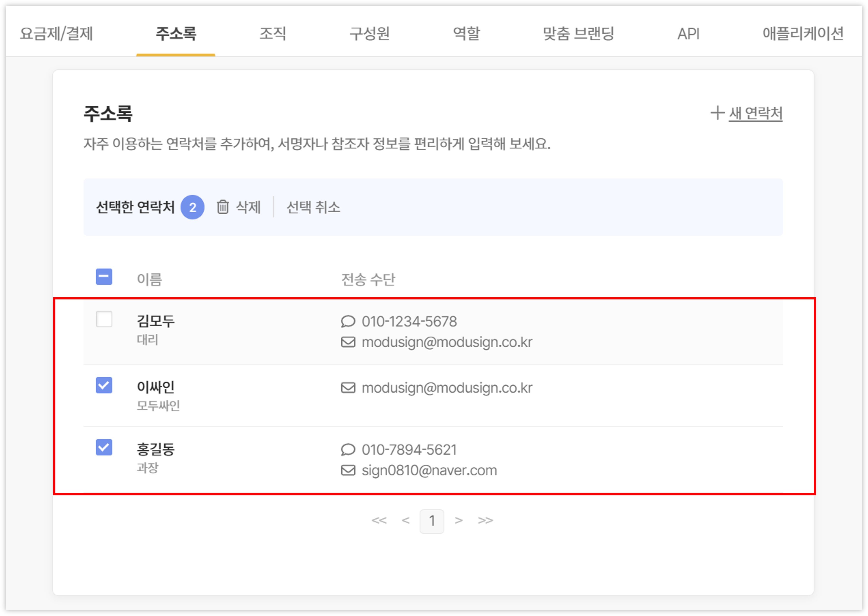Click the selected count badge showing 2
This screenshot has width=868, height=616.
pos(192,207)
